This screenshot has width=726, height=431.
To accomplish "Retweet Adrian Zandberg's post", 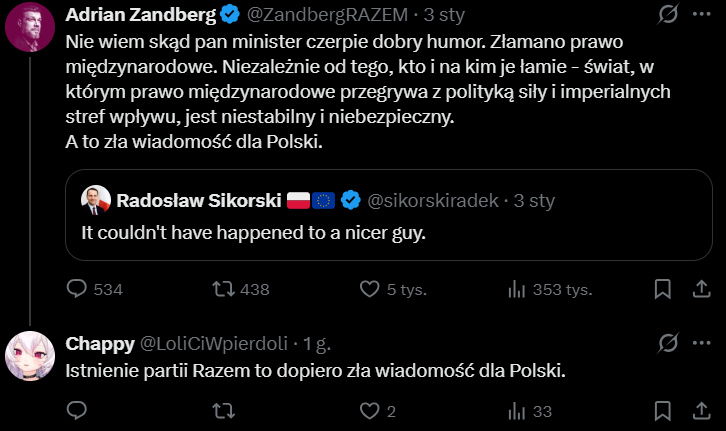I will click(226, 289).
